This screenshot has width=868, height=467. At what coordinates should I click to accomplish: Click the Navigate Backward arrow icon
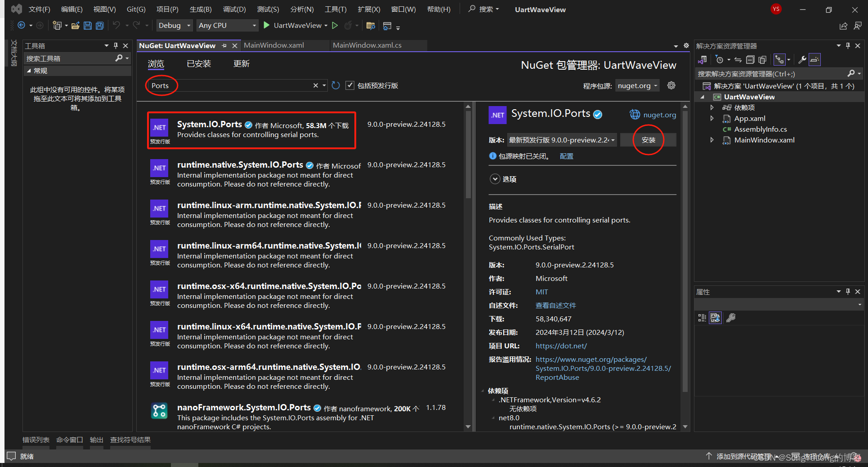(x=21, y=26)
